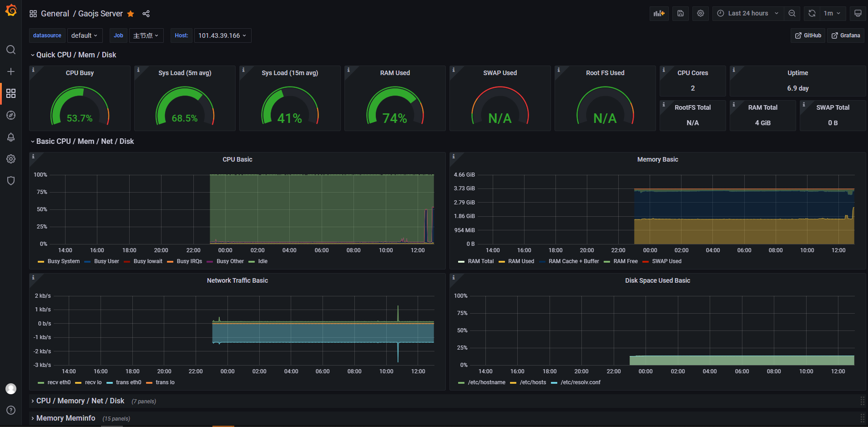Click the Create plus icon in sidebar
The width and height of the screenshot is (868, 427).
(x=11, y=71)
